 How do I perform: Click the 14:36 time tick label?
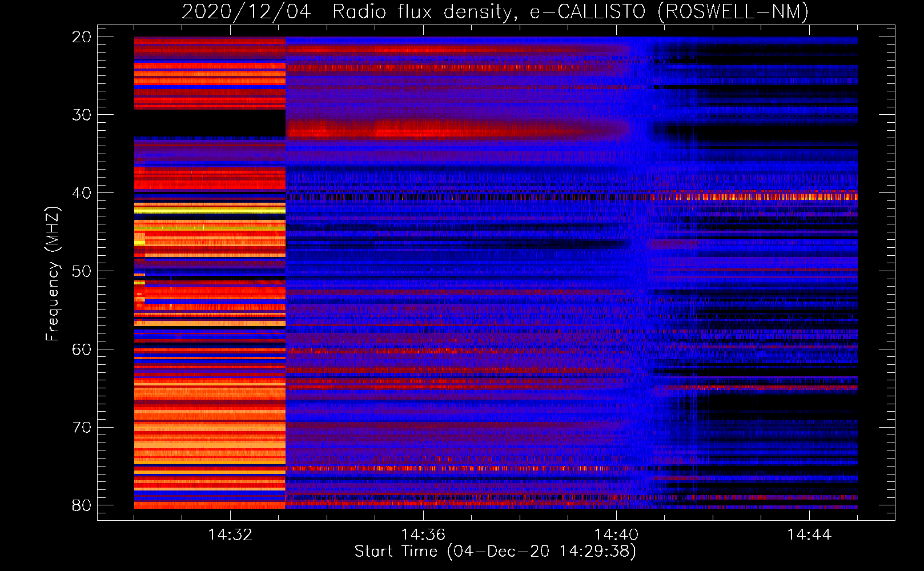click(x=423, y=535)
